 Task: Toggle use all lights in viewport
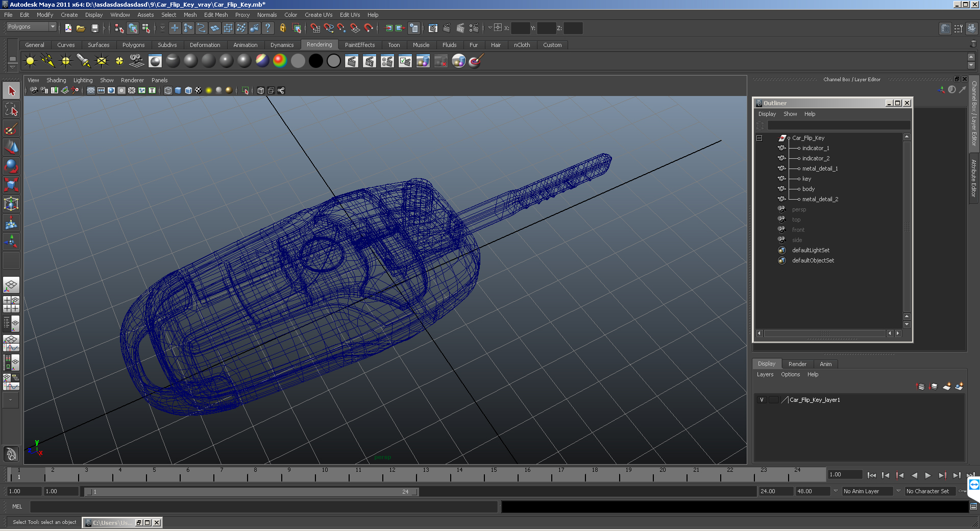pos(209,90)
